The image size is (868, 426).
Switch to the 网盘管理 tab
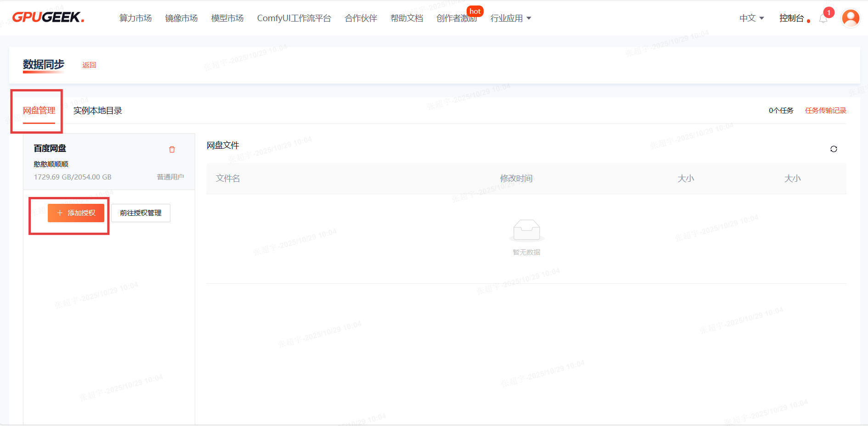39,111
